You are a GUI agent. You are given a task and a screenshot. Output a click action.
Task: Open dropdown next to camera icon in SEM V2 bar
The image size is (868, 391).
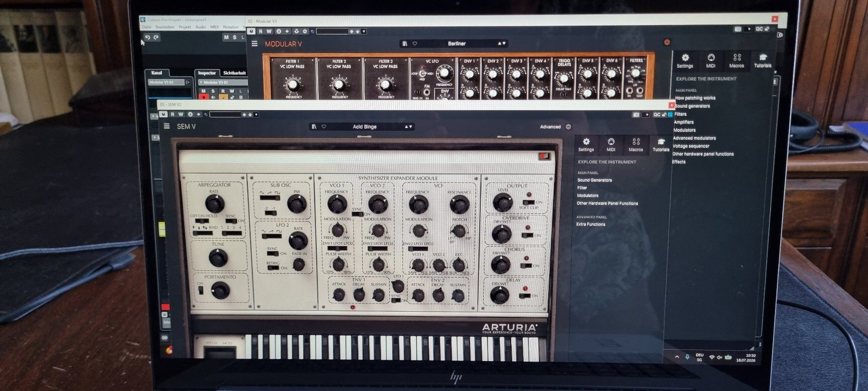pyautogui.click(x=646, y=114)
